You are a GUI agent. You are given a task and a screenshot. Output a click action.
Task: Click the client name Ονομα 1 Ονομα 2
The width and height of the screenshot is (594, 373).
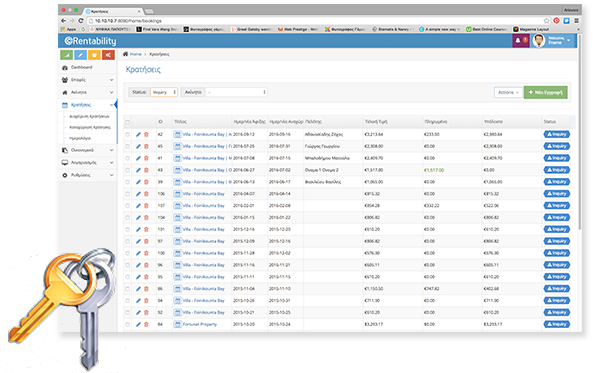coord(322,170)
